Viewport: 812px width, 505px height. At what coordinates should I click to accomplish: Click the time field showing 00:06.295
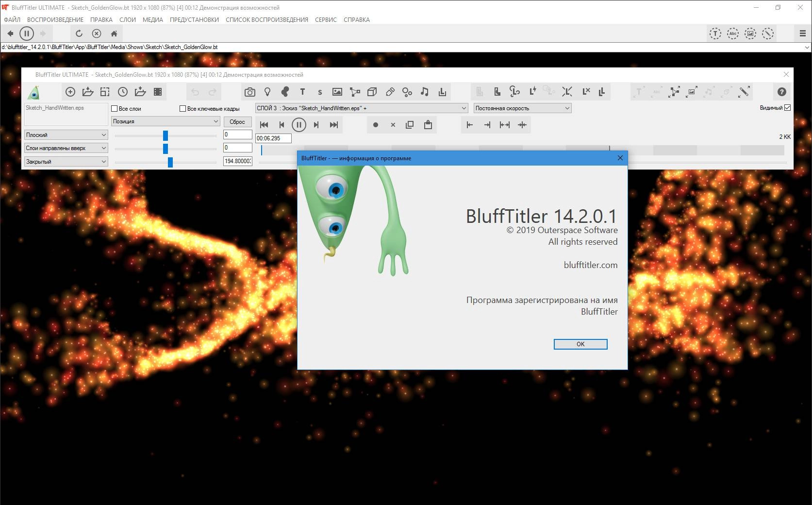click(x=273, y=138)
